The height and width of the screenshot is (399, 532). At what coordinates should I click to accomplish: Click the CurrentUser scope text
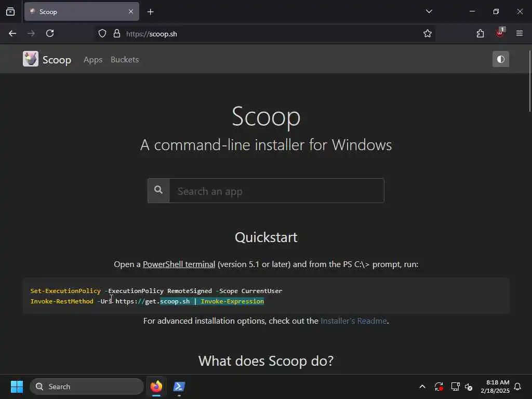tap(262, 291)
